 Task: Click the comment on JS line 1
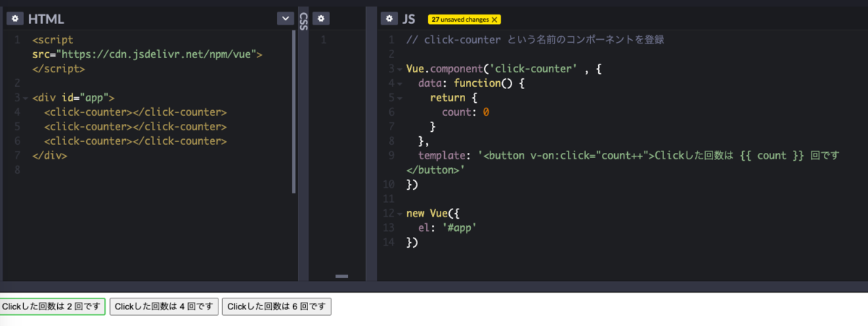pos(535,40)
